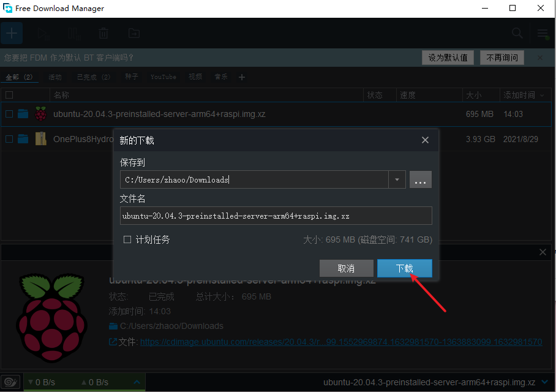Viewport: 556px width, 392px height.
Task: Click the trash delete toolbar icon
Action: coord(103,33)
